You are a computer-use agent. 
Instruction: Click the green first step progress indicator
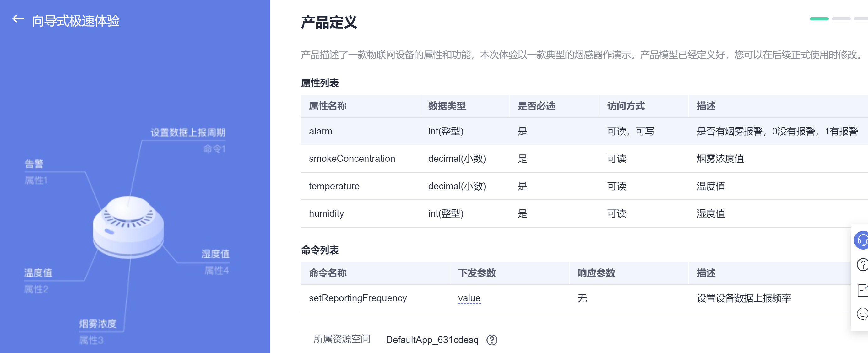[819, 19]
